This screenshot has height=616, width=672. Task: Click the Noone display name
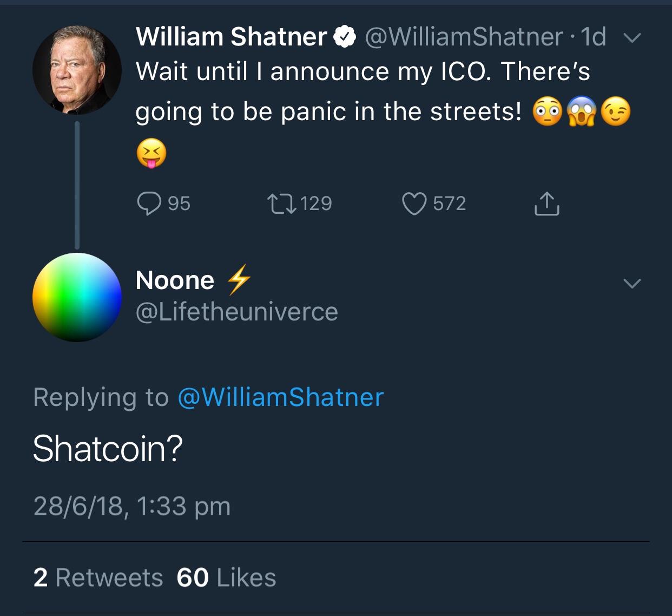pyautogui.click(x=175, y=280)
